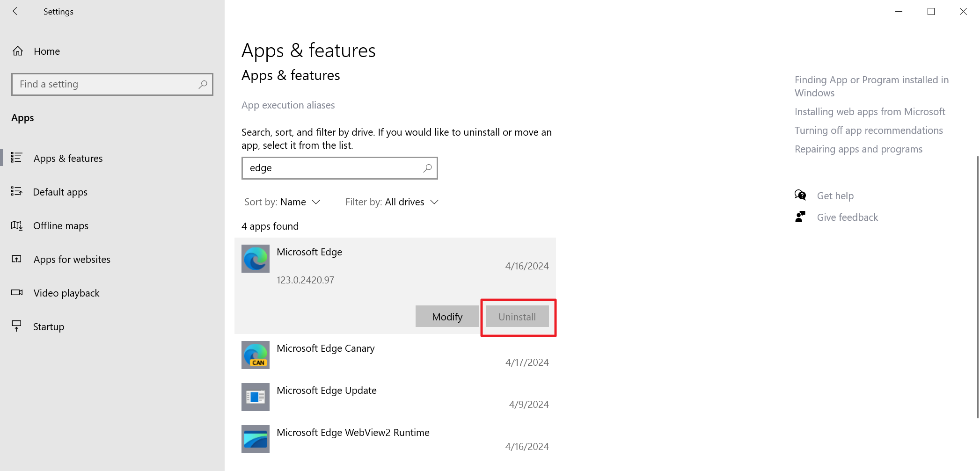
Task: Open App execution aliases link
Action: (288, 105)
